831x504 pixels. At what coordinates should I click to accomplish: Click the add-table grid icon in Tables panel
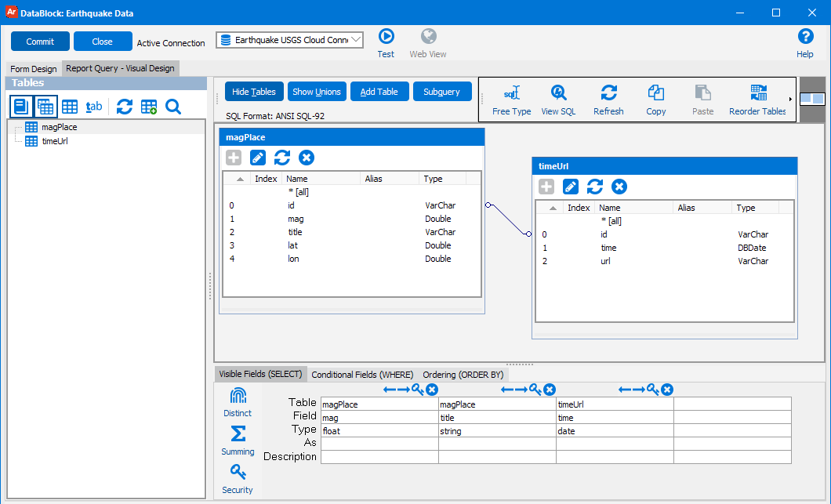pos(149,107)
